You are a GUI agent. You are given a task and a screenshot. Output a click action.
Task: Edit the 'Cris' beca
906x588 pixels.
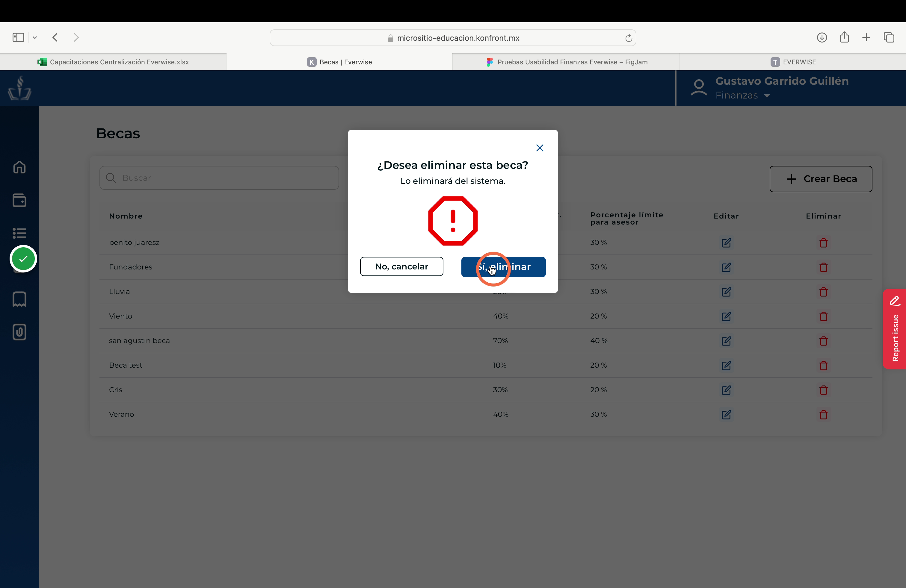pos(726,390)
